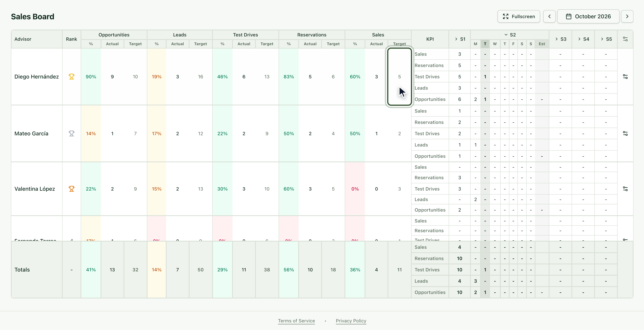Open the October 2026 date picker
This screenshot has width=644, height=330.
pos(588,17)
